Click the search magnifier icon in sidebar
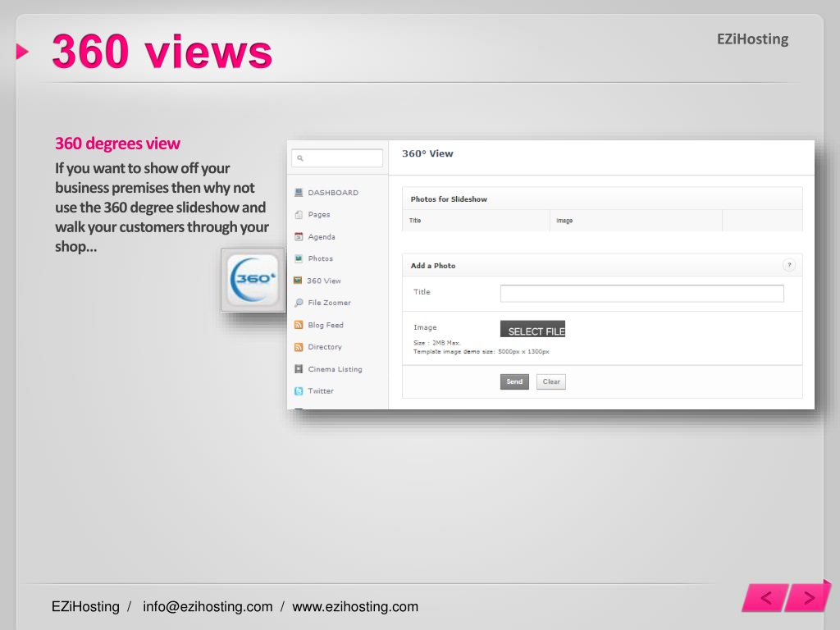The width and height of the screenshot is (840, 630). coord(300,158)
